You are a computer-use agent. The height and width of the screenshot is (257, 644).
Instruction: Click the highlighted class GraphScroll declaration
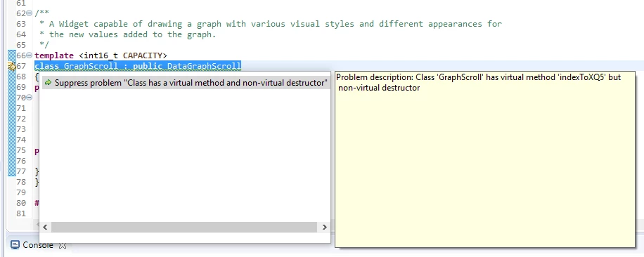(x=138, y=66)
